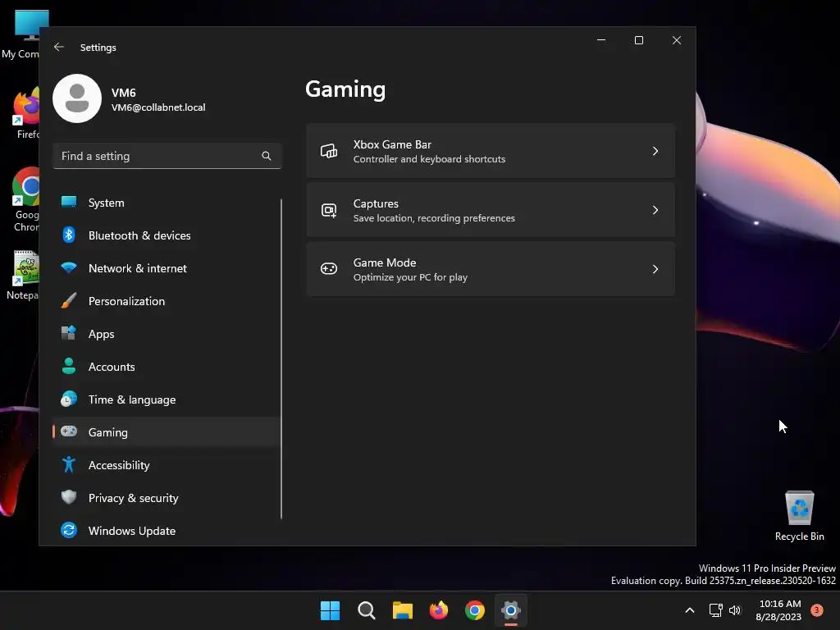
Task: Open the Windows Start menu
Action: tap(330, 610)
